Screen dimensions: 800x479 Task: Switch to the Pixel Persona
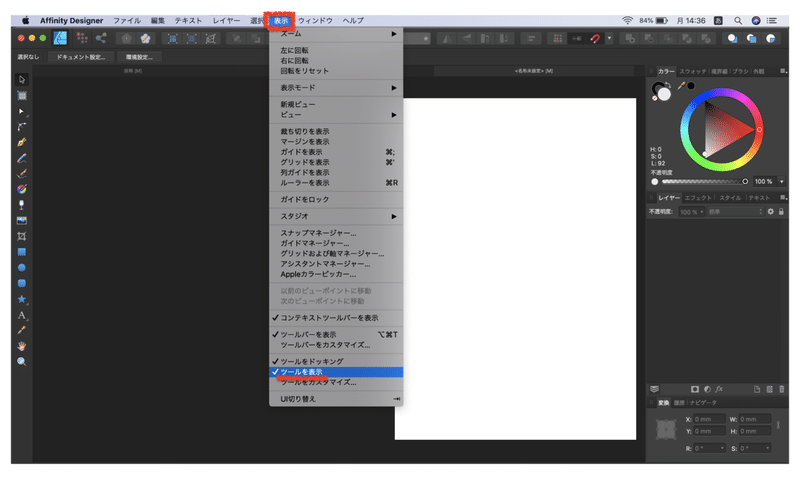82,38
